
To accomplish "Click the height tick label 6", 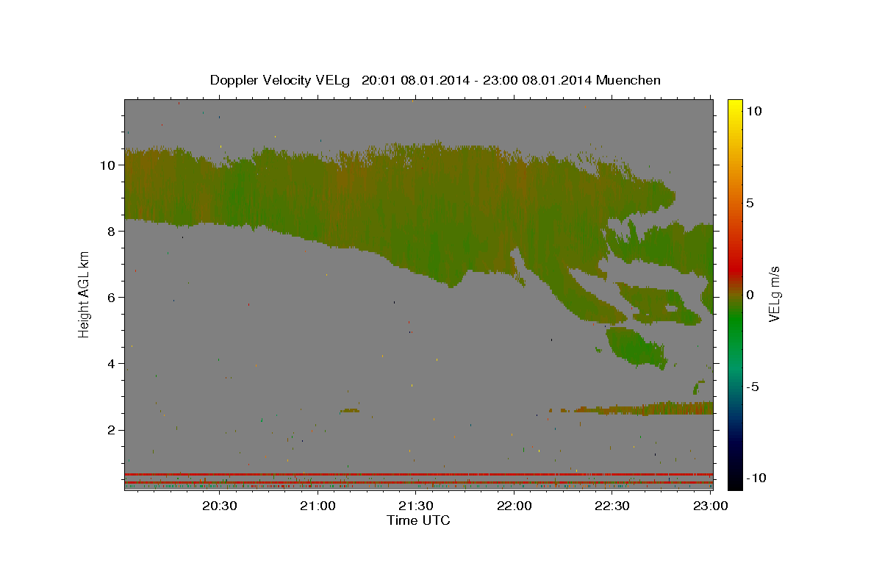I will [112, 297].
